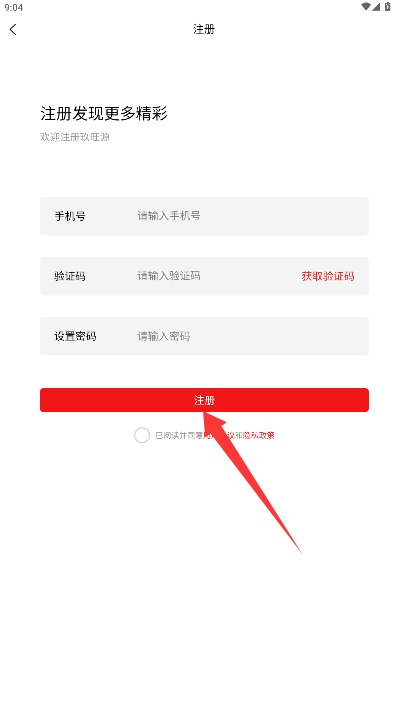Viewport: 407px width, 725px height.
Task: Tap the 设置密码 field label
Action: [x=75, y=336]
